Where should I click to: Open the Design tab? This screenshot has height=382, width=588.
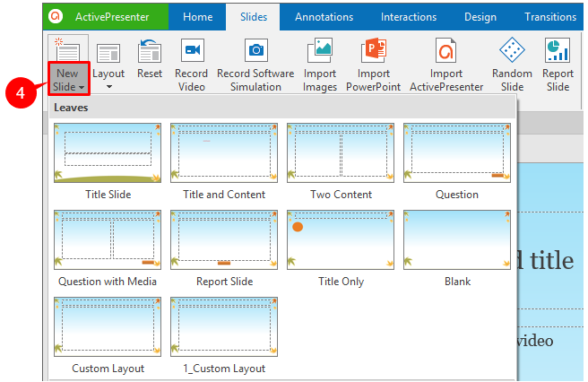tap(480, 17)
